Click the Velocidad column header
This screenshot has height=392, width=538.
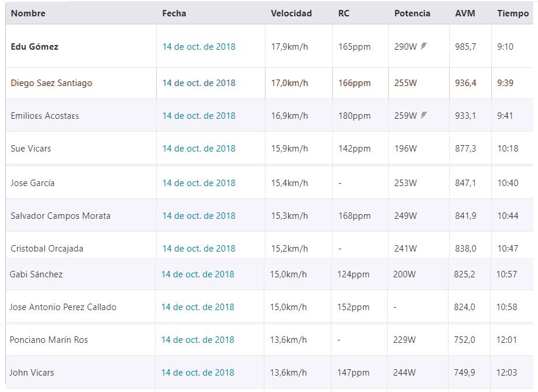point(291,13)
